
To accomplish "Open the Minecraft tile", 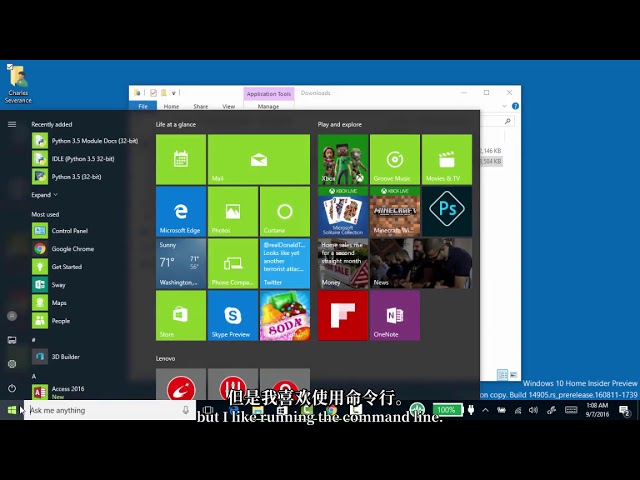I will [x=395, y=211].
